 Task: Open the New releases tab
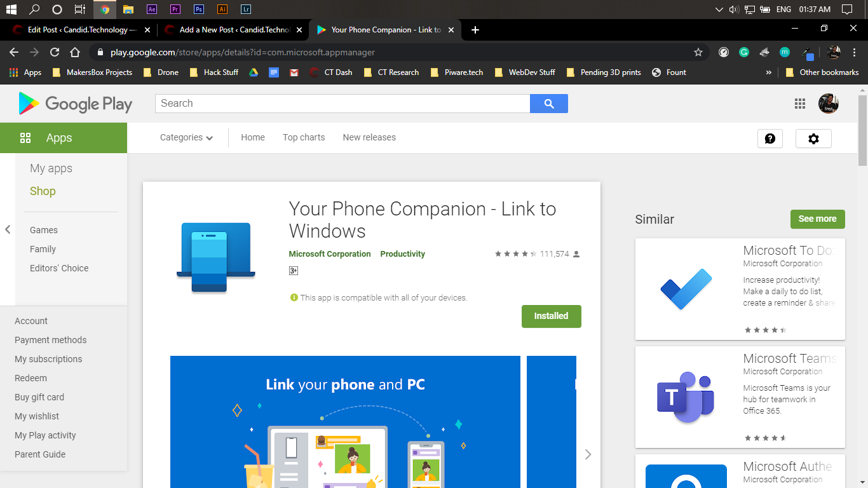(369, 137)
